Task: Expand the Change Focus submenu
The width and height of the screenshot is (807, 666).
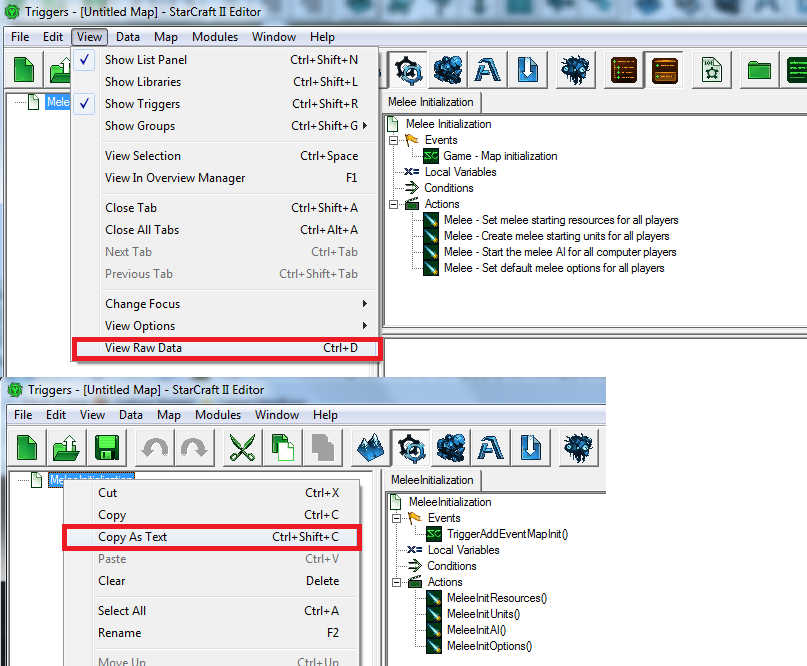Action: [x=225, y=304]
